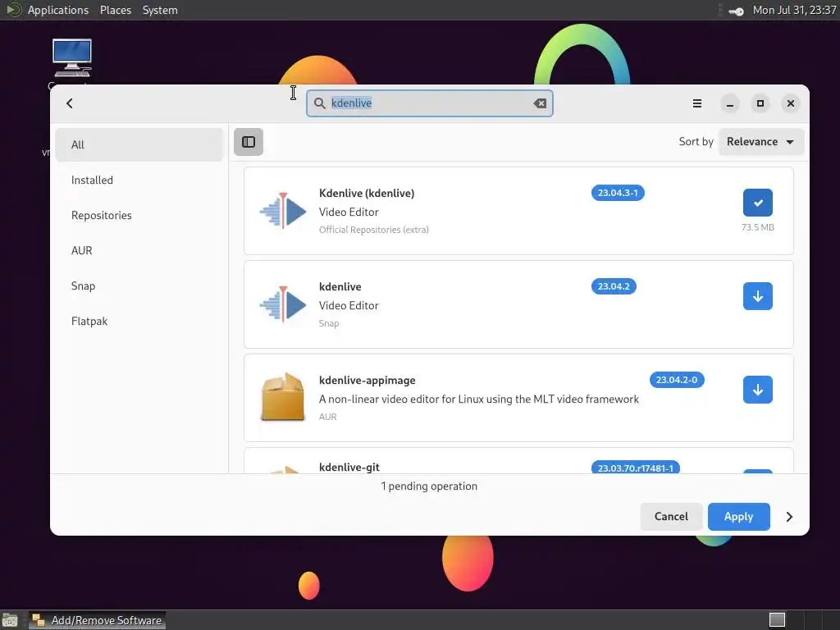Minimize the Add/Remove Software window
The height and width of the screenshot is (630, 840).
tap(729, 103)
